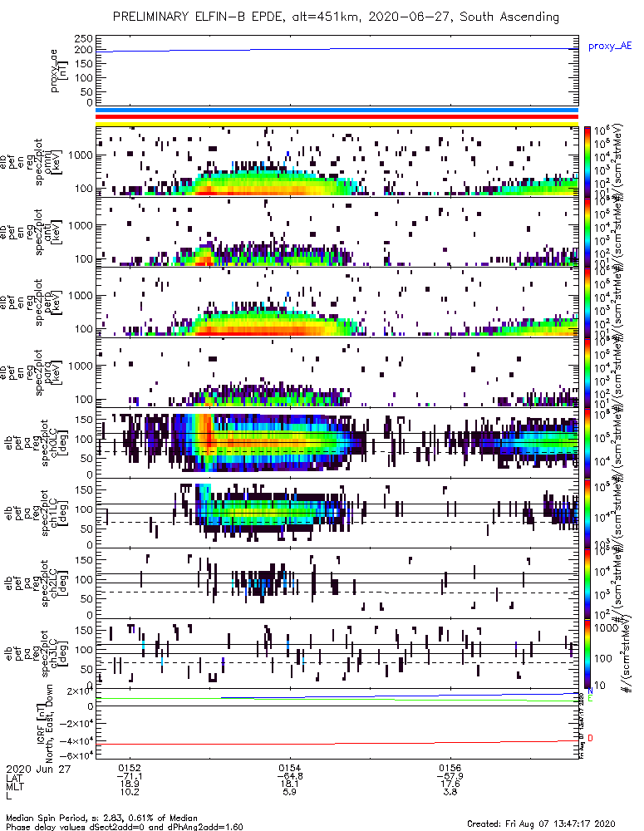Click the color bar beside the anti spectrogram
The image size is (644, 831).
587,232
